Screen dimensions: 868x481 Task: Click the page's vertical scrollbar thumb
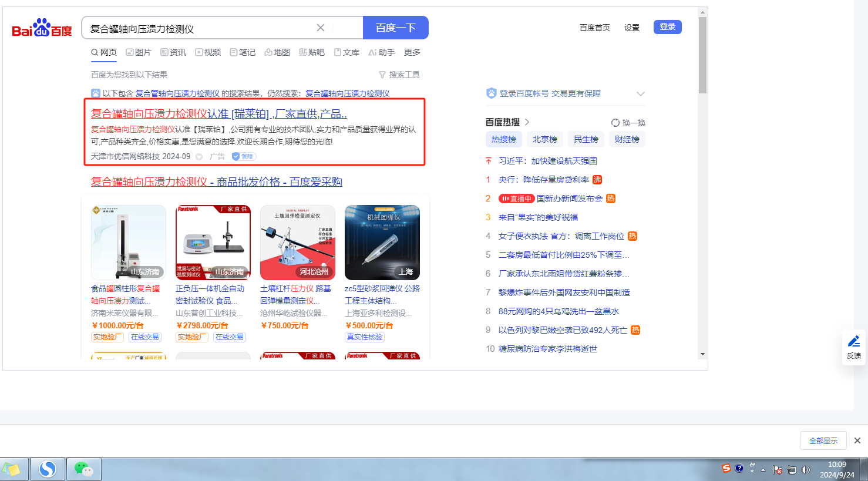tap(702, 56)
